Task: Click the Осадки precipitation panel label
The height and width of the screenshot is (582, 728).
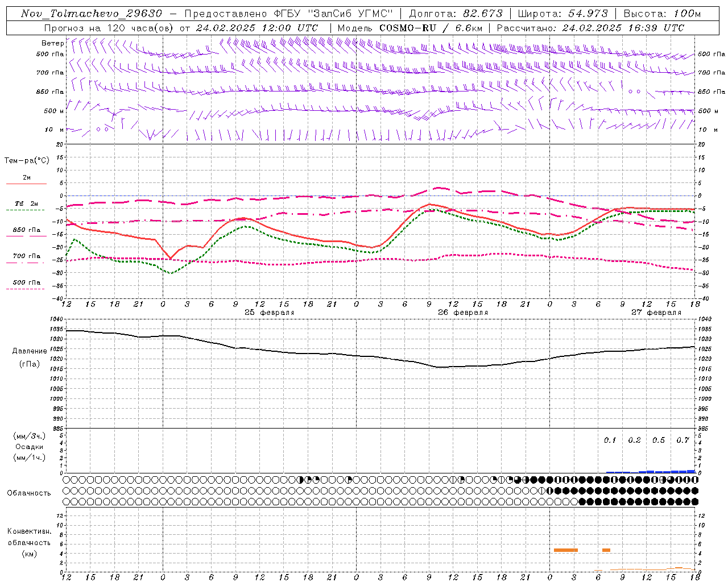Action: coord(30,447)
